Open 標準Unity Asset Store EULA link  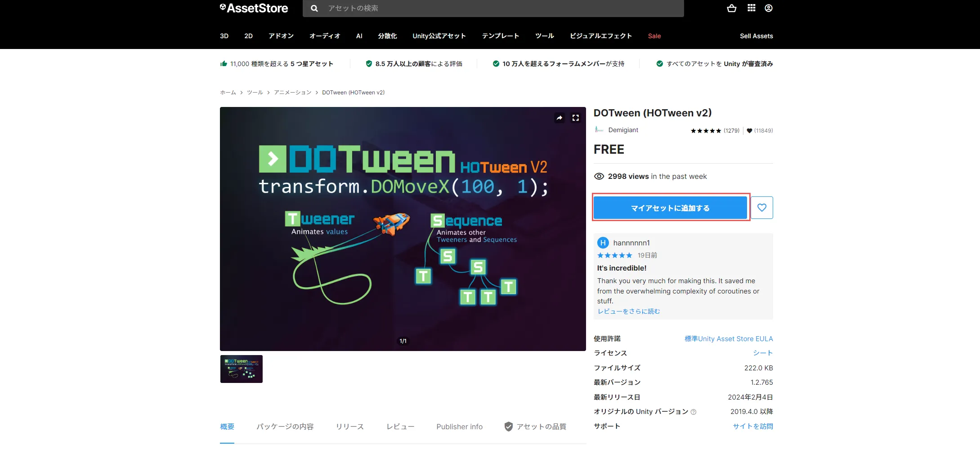[728, 339]
